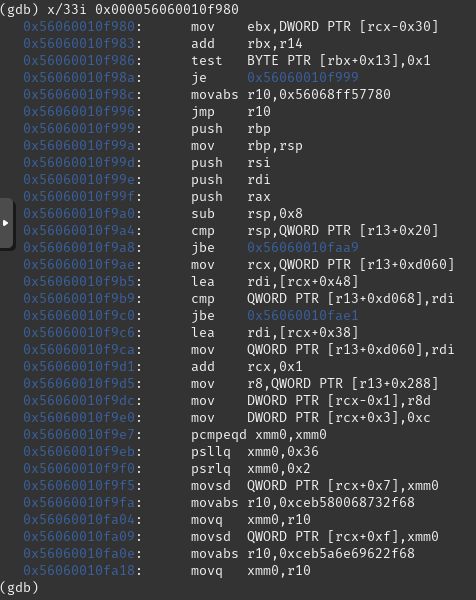Click the final (gdb) prompt line

coord(19,587)
